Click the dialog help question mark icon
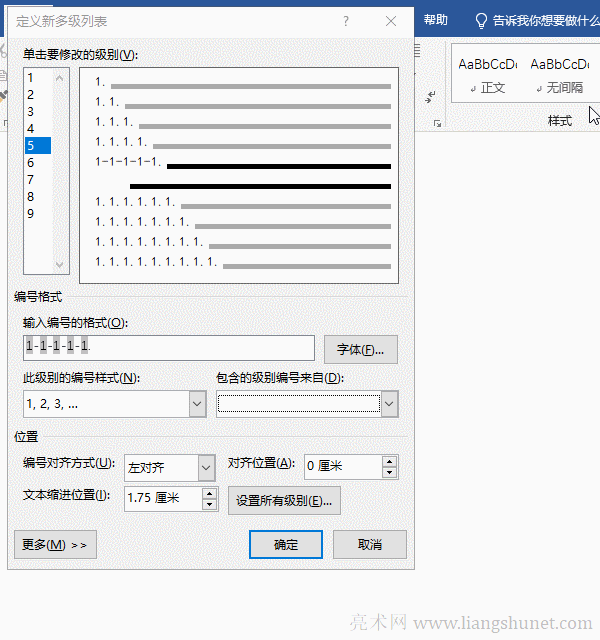600x640 pixels. point(346,20)
